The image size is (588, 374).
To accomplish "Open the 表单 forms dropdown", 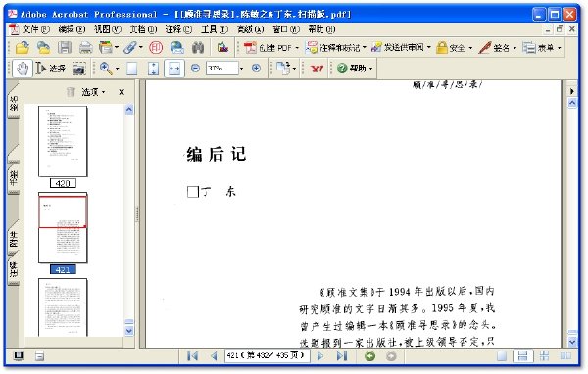I will pyautogui.click(x=542, y=48).
